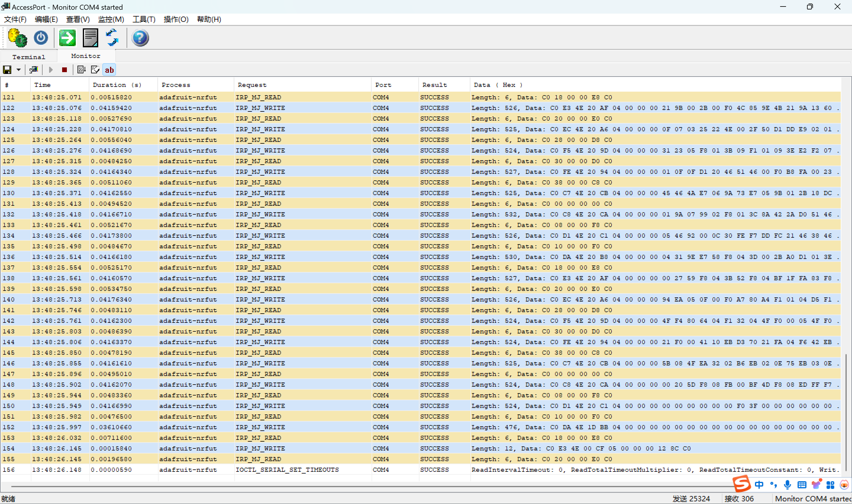The height and width of the screenshot is (504, 852).
Task: Click the blue two-arrow refresh icon
Action: pos(112,38)
